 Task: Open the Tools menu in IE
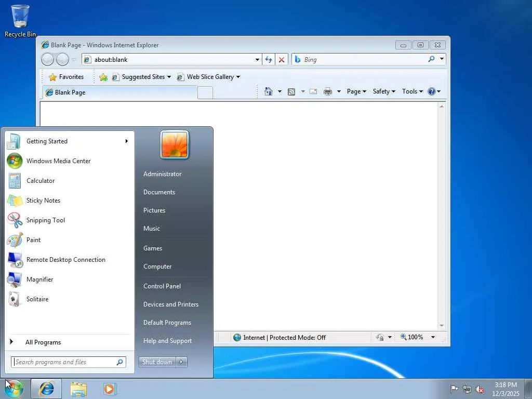pyautogui.click(x=412, y=91)
